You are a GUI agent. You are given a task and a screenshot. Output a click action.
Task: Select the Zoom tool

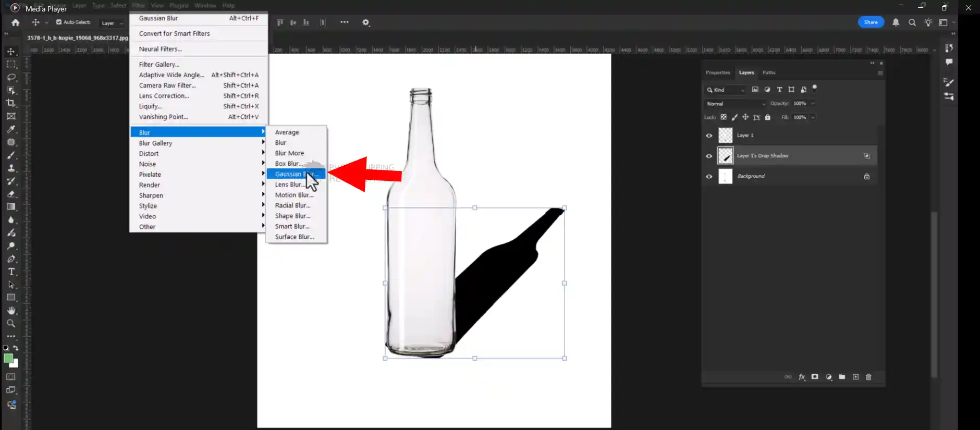[x=11, y=323]
